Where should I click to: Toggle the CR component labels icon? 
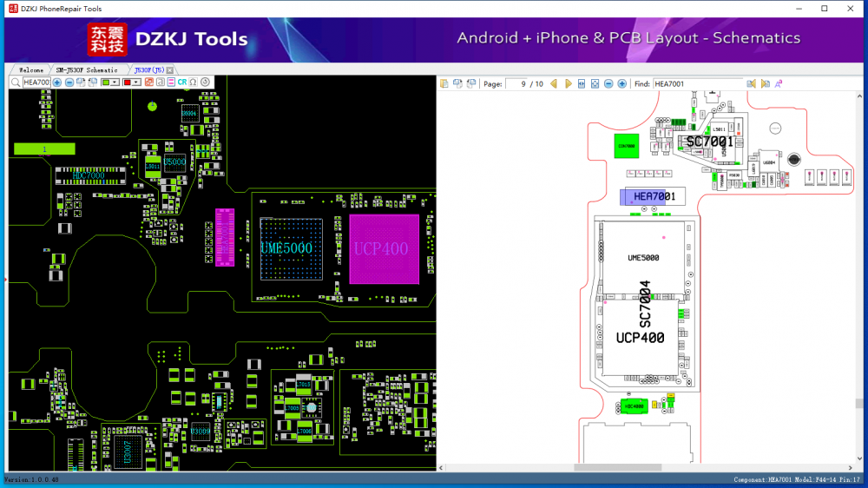pyautogui.click(x=182, y=82)
